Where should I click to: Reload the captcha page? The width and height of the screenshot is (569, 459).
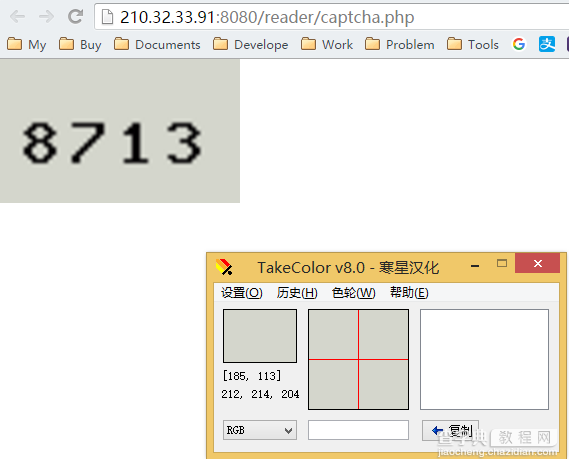pos(75,16)
